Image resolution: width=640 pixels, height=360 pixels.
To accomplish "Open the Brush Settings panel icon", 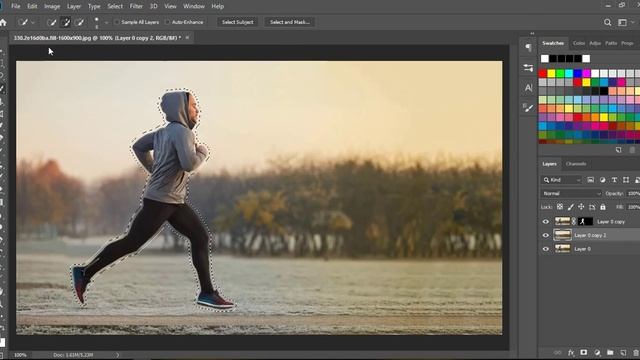I will tap(528, 108).
